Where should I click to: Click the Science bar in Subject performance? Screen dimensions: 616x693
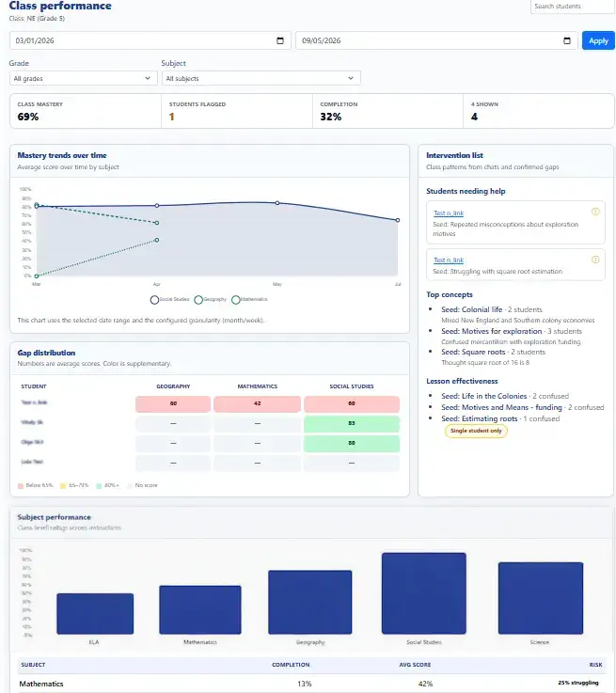(x=541, y=598)
